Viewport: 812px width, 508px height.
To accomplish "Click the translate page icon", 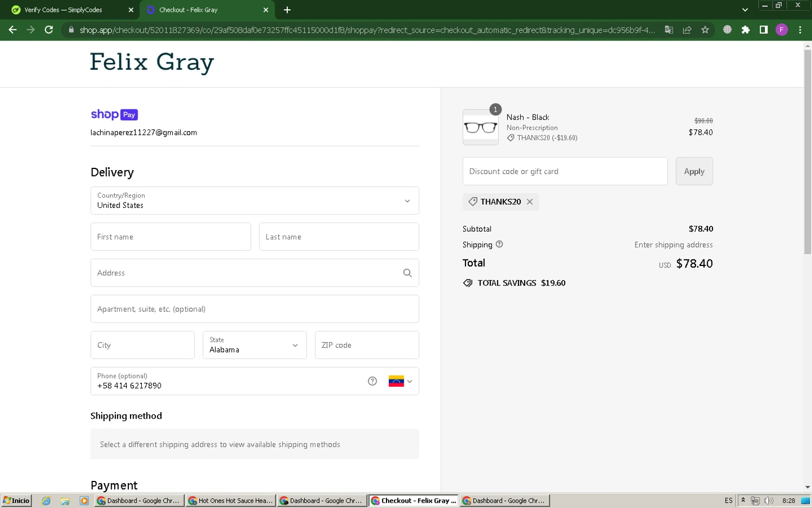I will [669, 30].
